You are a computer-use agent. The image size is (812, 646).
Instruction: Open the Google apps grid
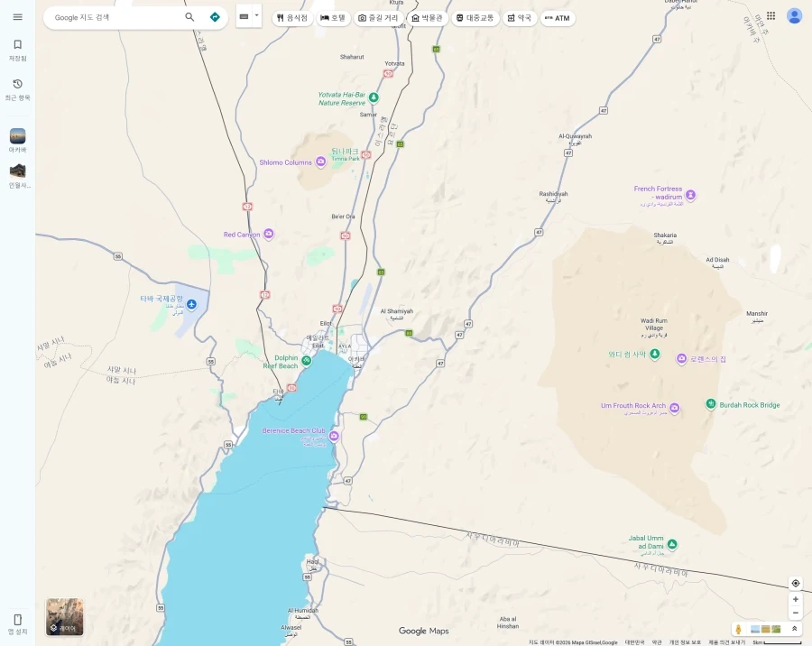[770, 16]
